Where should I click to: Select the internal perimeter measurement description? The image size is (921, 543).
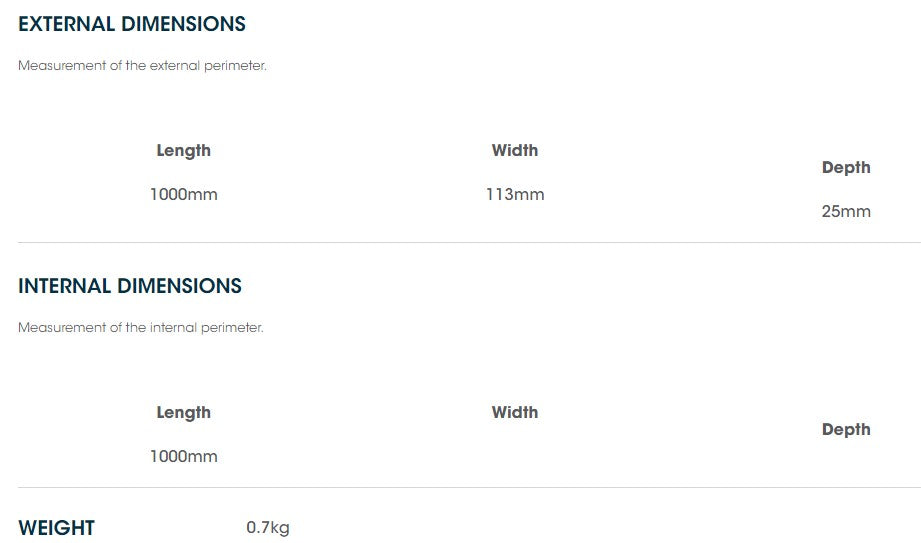click(141, 328)
